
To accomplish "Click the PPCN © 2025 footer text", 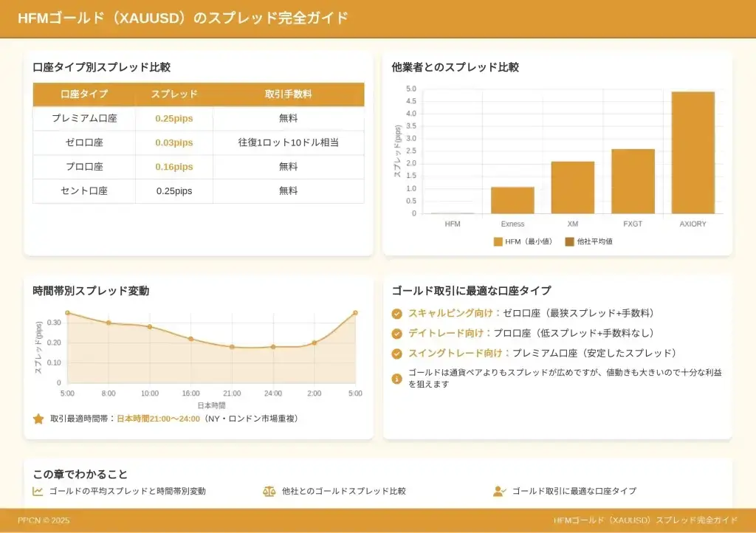I will (44, 520).
